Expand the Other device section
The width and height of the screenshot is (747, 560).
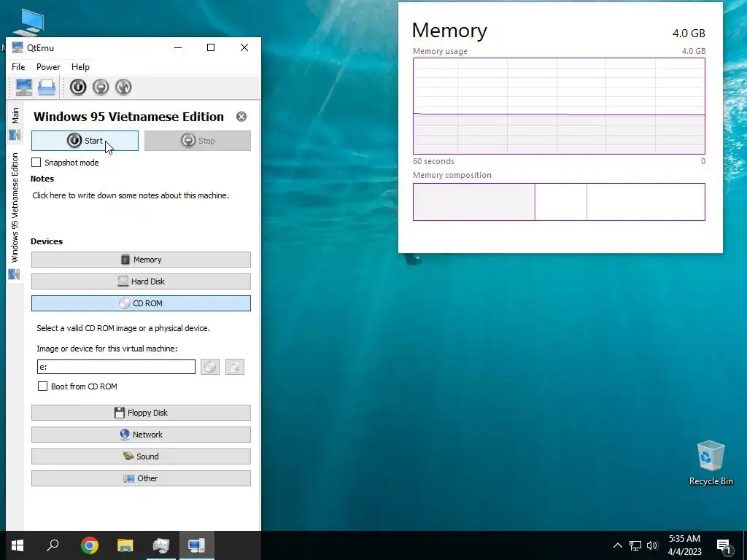coord(141,478)
